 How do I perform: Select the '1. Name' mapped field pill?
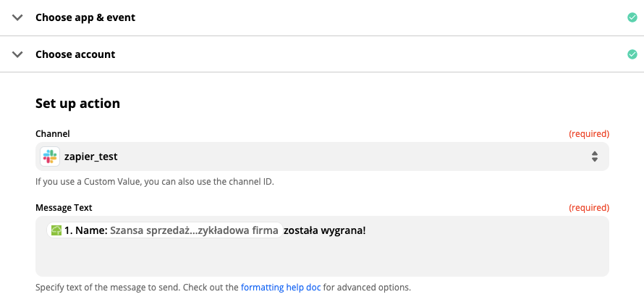coord(165,231)
